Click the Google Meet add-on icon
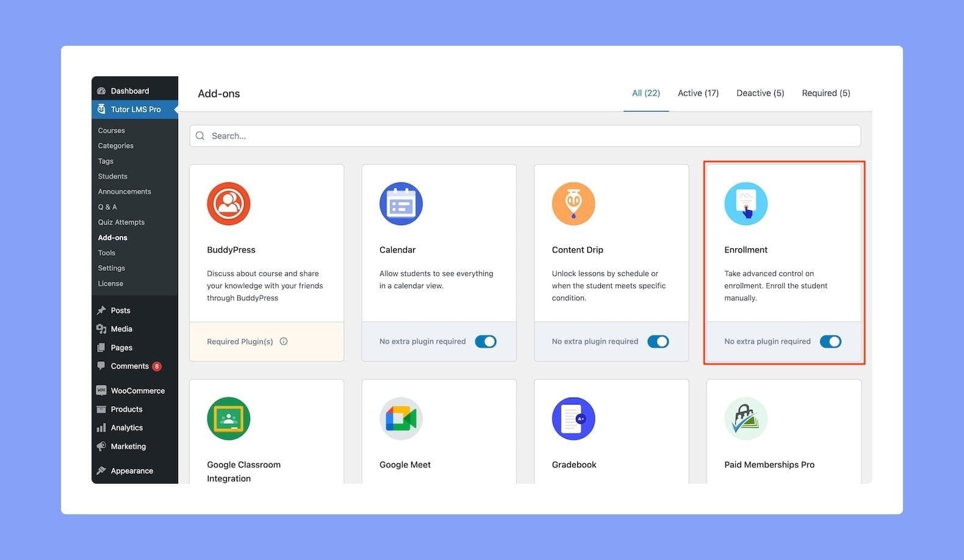 [x=401, y=418]
